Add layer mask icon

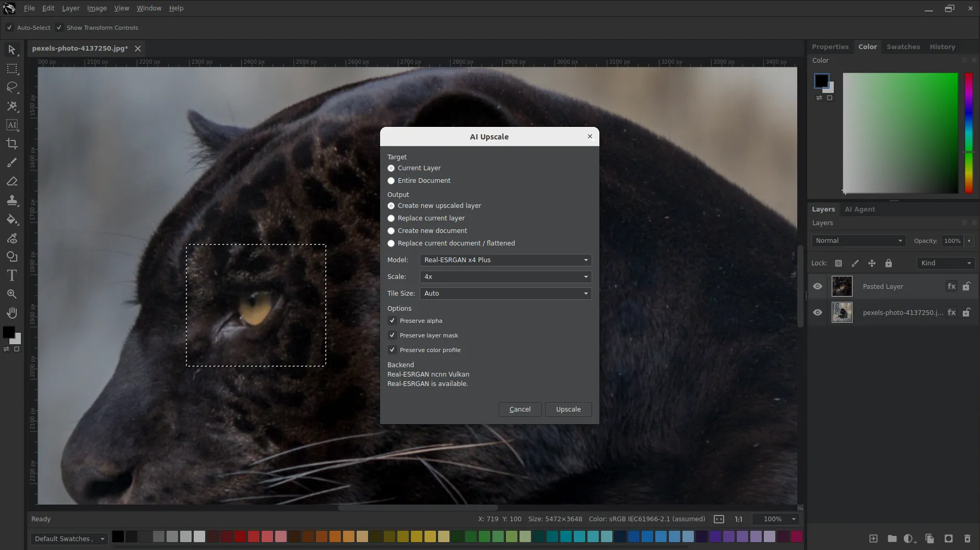949,539
